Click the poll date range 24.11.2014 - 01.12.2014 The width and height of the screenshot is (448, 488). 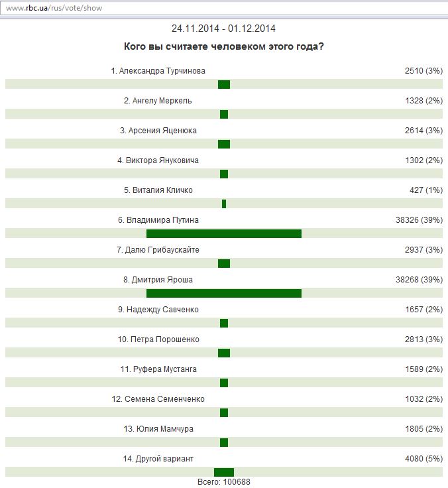tap(224, 29)
